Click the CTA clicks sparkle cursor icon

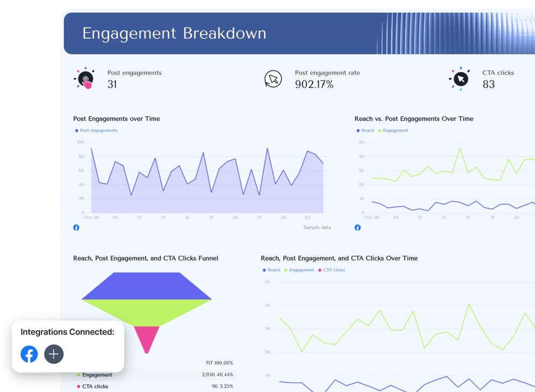[459, 78]
